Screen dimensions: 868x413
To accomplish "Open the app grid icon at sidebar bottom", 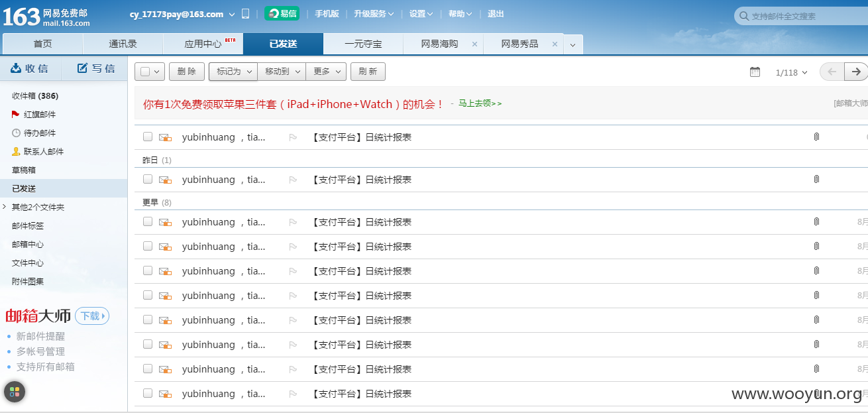I will tap(15, 391).
